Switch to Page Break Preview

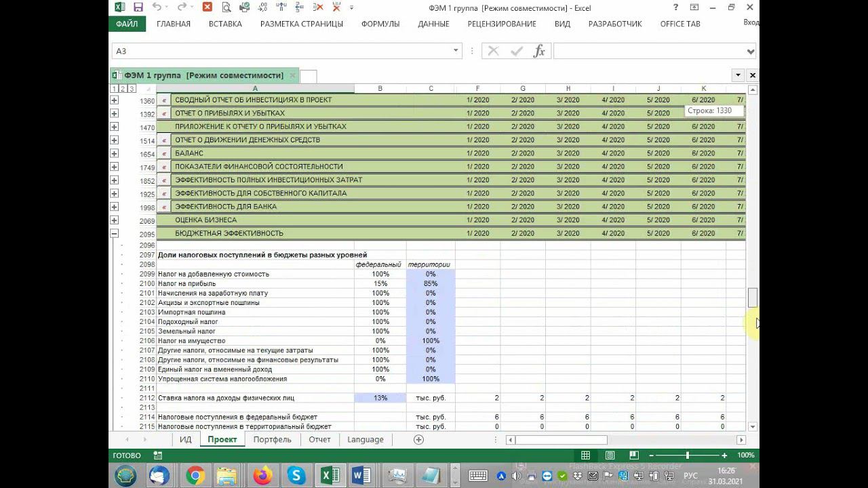click(x=635, y=455)
